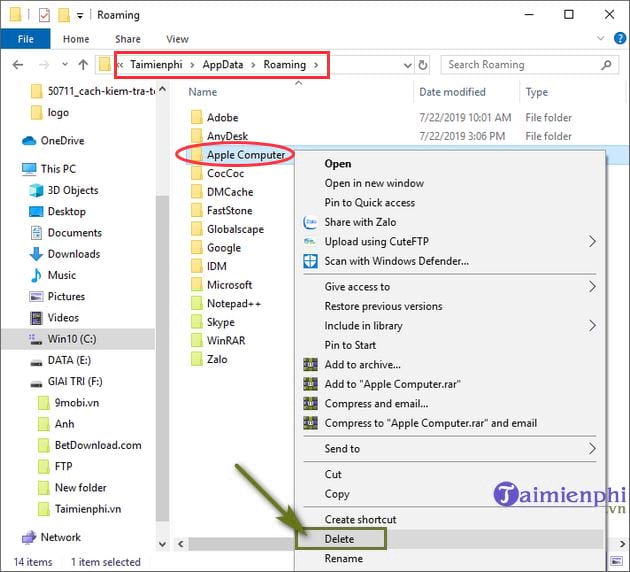This screenshot has height=572, width=630.
Task: Open Pictures in the sidebar
Action: pos(57,296)
